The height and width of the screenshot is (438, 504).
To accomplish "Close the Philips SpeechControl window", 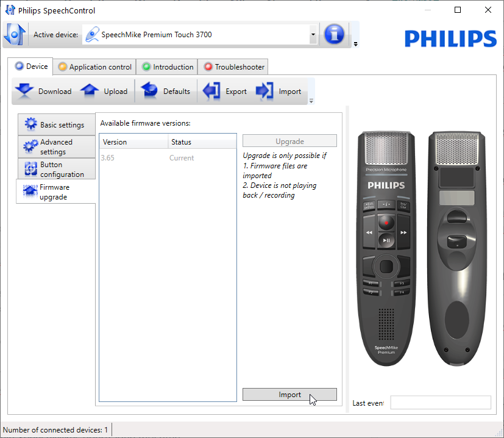I will tap(488, 10).
